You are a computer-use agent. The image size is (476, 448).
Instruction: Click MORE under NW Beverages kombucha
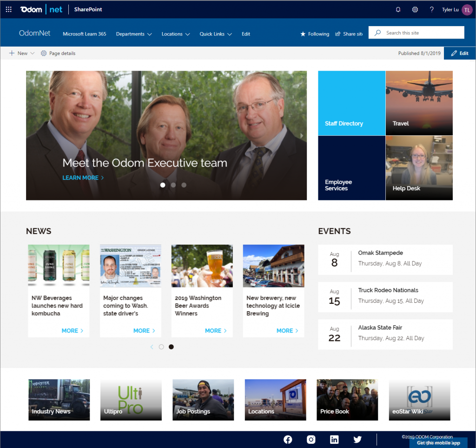click(x=72, y=330)
